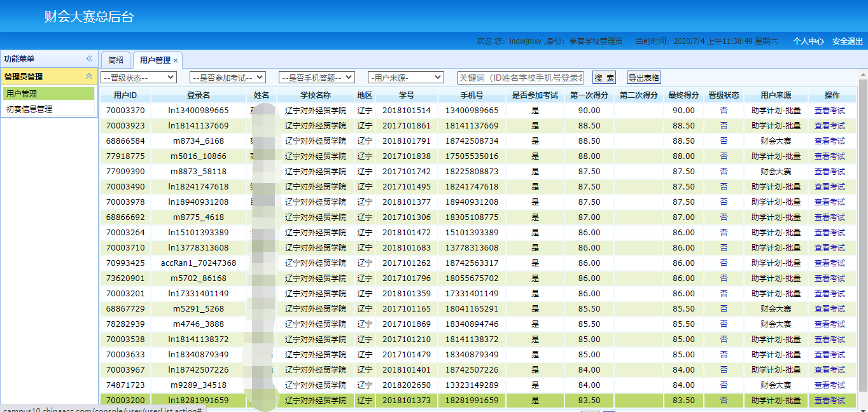The width and height of the screenshot is (868, 412).
Task: Open 查看考试 for user 70003633
Action: 830,355
